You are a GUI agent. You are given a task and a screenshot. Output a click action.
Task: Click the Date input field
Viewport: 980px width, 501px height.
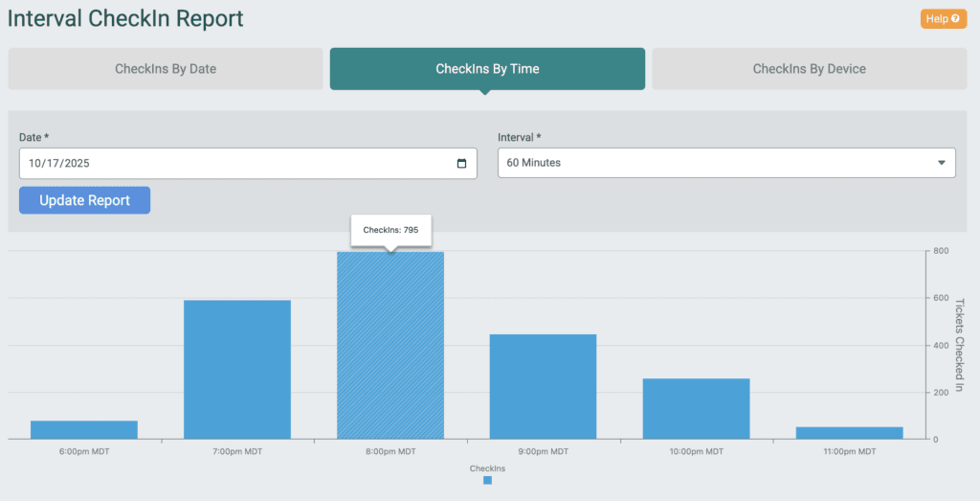(x=230, y=163)
